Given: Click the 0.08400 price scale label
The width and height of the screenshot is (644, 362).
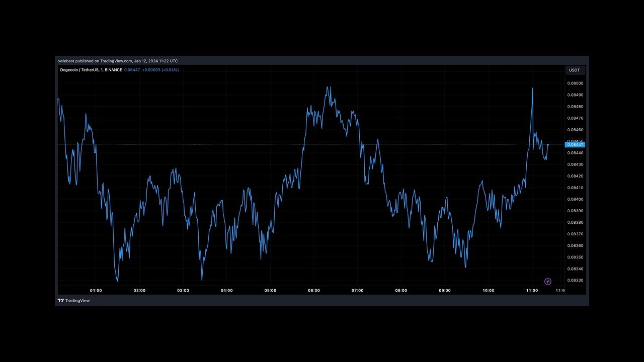Looking at the screenshot, I should (575, 200).
